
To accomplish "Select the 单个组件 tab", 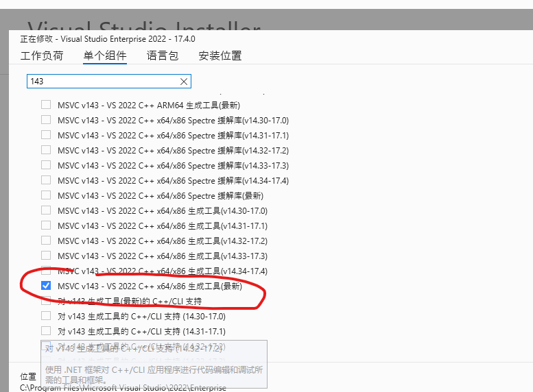I will [105, 56].
